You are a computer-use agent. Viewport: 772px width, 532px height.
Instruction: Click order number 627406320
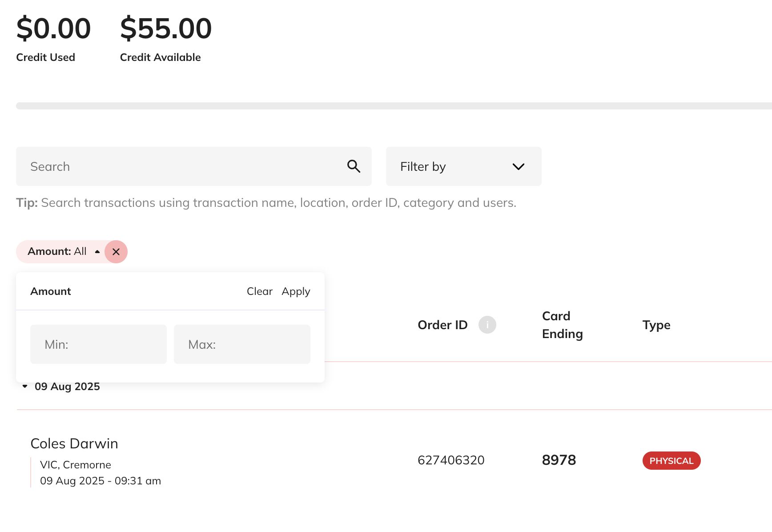[451, 460]
